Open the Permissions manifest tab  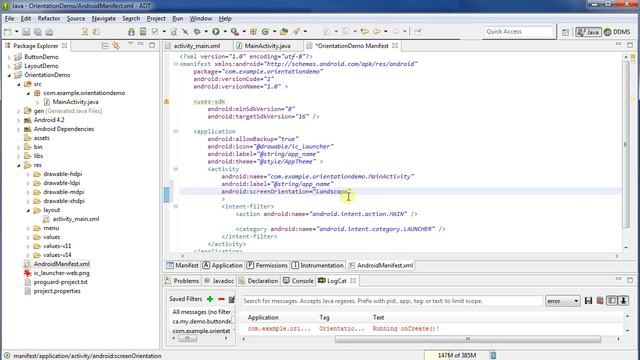pyautogui.click(x=267, y=265)
